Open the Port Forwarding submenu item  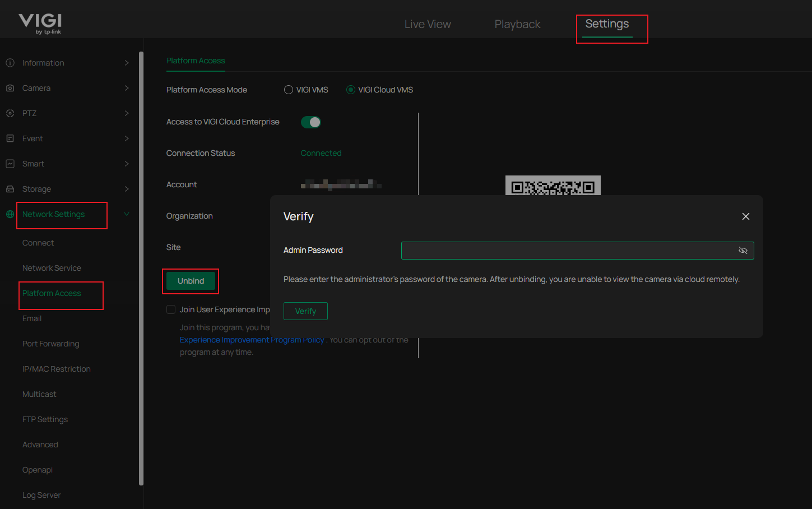(50, 344)
